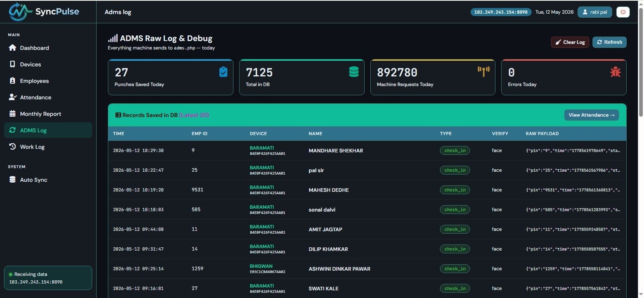Screen dimensions: 644x298
Task: Click the name ASHWINI DINKAR PAWAR
Action: 339,269
